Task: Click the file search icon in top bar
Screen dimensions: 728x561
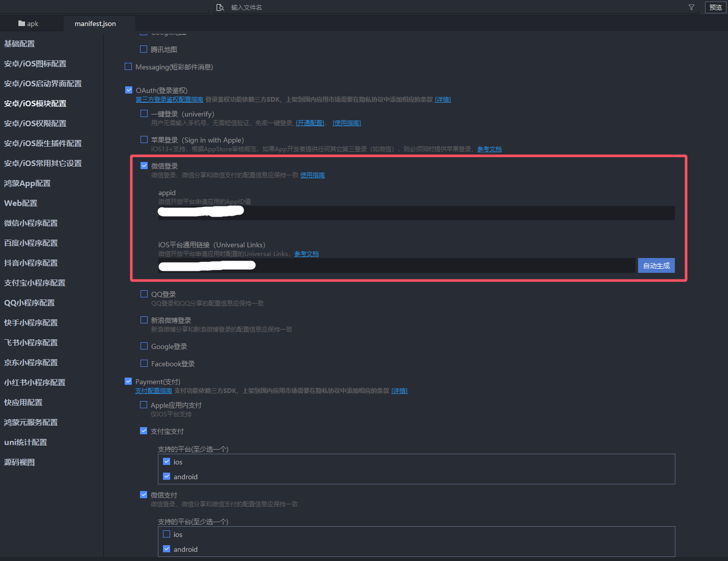Action: click(220, 8)
